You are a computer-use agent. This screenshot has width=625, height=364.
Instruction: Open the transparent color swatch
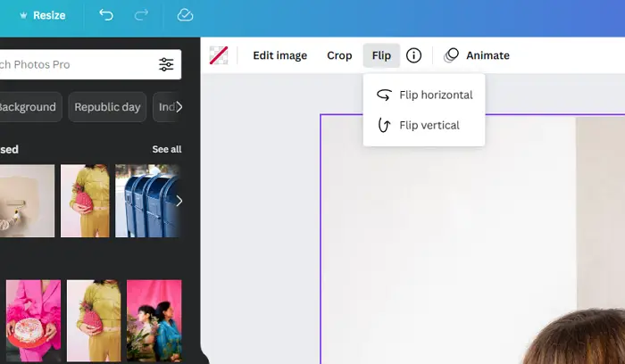219,55
